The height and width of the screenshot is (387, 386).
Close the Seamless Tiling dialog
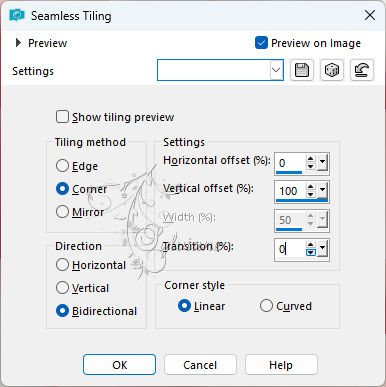pos(370,15)
